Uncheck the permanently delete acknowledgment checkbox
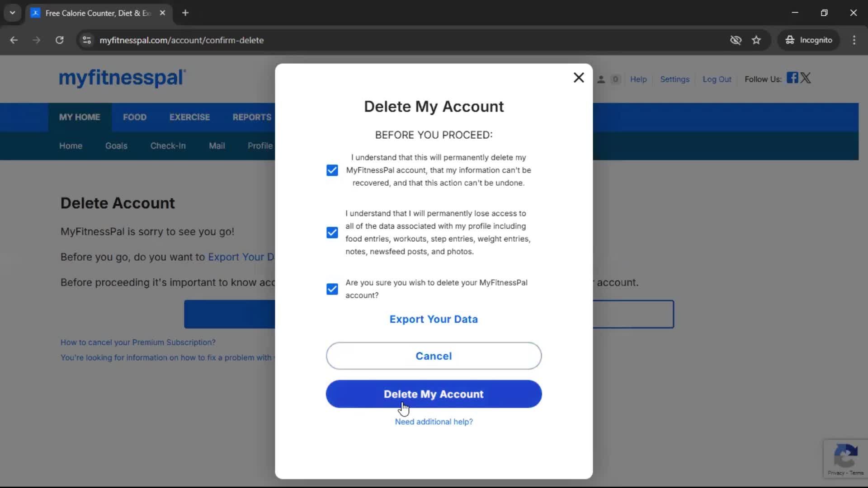 pyautogui.click(x=332, y=170)
